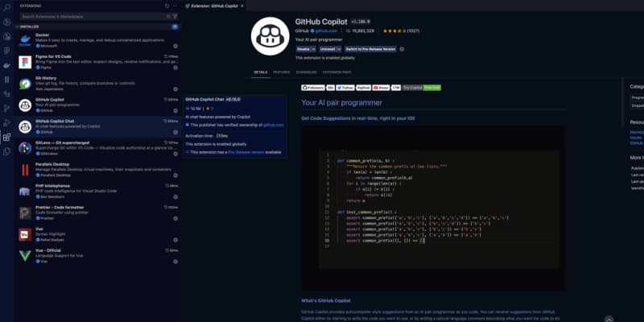Open the Uninstall button dropdown arrow

coord(340,48)
